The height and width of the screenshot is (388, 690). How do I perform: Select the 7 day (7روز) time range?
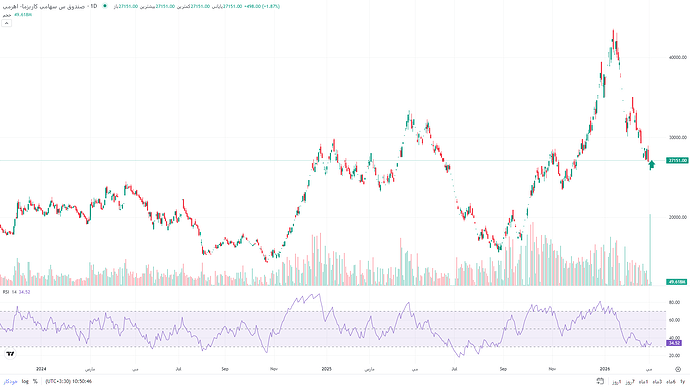(x=630, y=382)
